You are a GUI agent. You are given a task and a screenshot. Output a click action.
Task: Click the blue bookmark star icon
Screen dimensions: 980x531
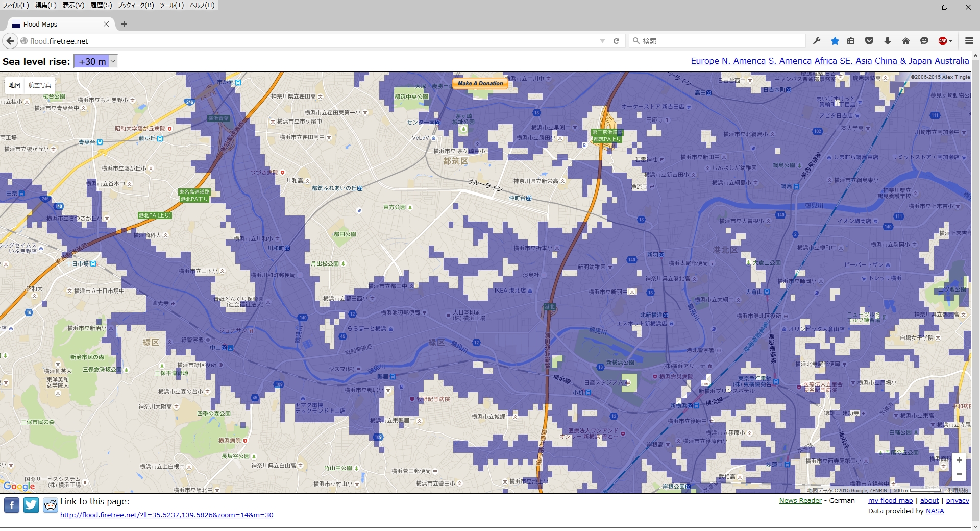835,41
